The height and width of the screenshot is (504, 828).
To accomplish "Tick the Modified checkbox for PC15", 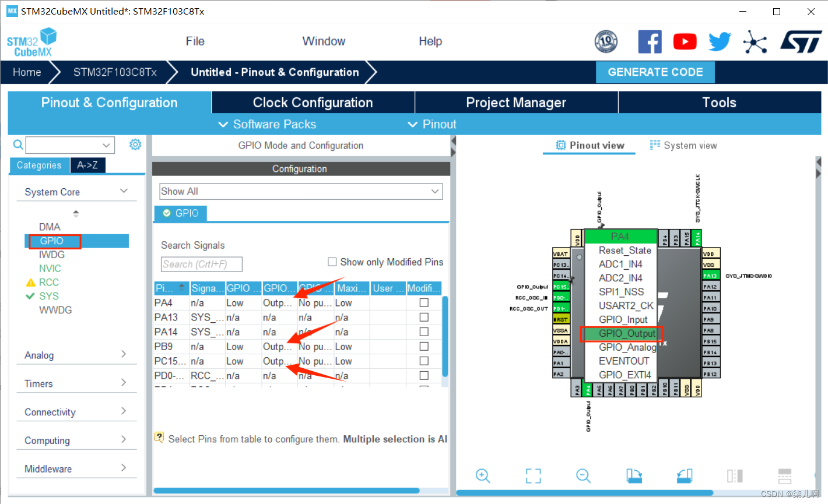I will coord(424,361).
